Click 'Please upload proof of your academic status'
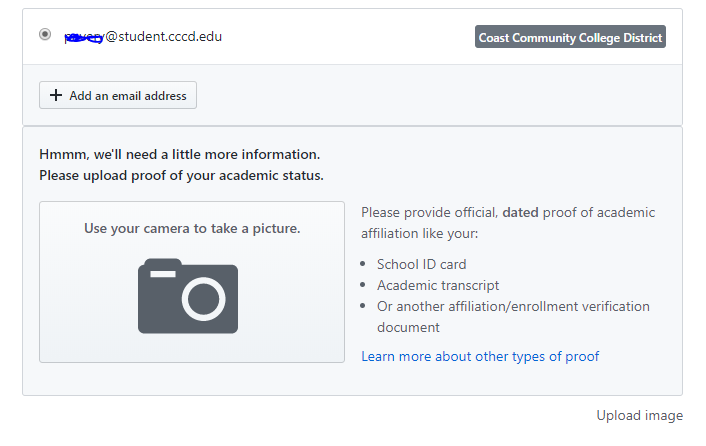Screen dimensions: 706x446 click(181, 175)
